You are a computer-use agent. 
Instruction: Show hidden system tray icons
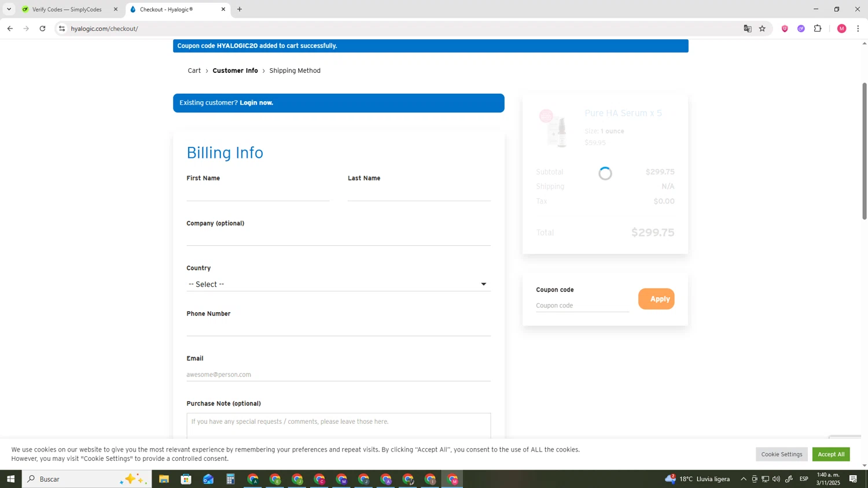click(x=744, y=479)
